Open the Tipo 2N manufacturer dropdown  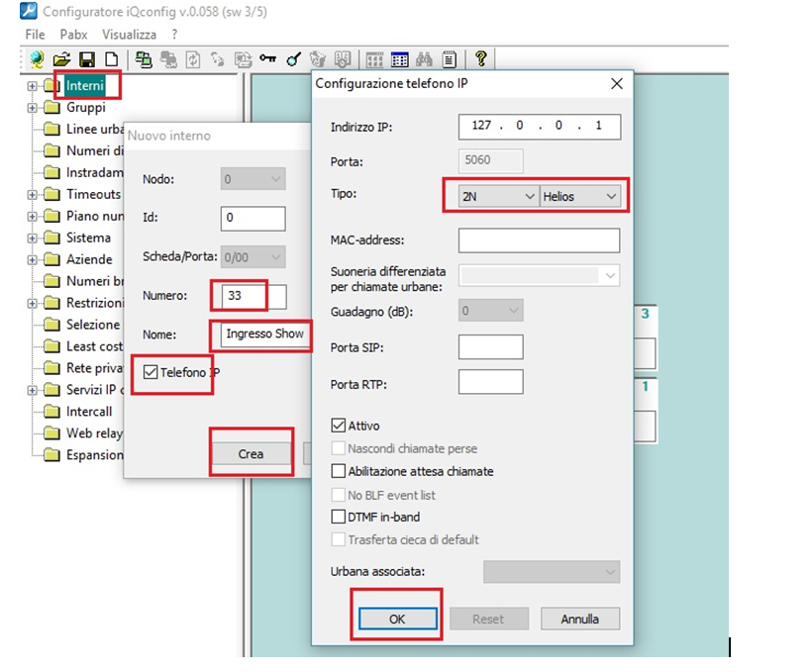point(498,197)
